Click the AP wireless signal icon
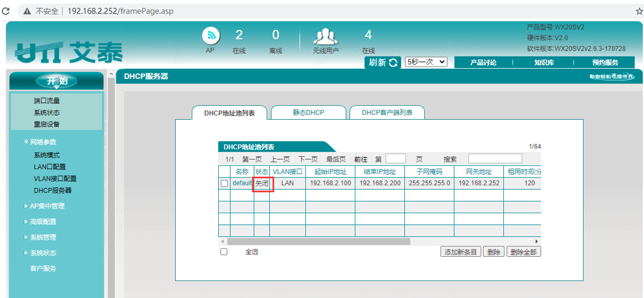Image resolution: width=644 pixels, height=298 pixels. tap(211, 36)
